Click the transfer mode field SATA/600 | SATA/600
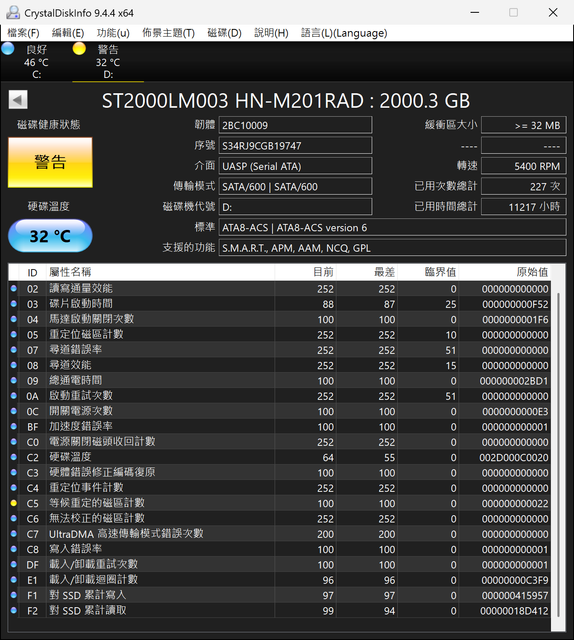 pyautogui.click(x=296, y=187)
